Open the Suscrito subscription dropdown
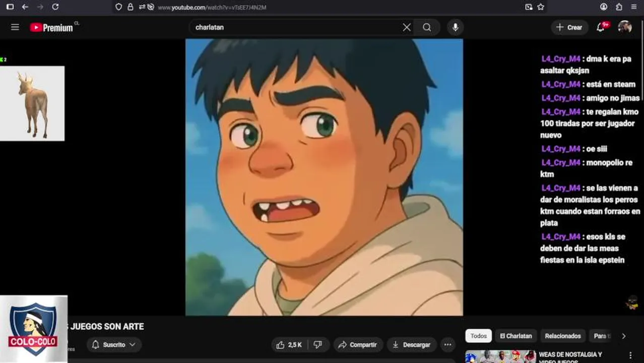Screen dimensions: 644x363 tap(114, 345)
